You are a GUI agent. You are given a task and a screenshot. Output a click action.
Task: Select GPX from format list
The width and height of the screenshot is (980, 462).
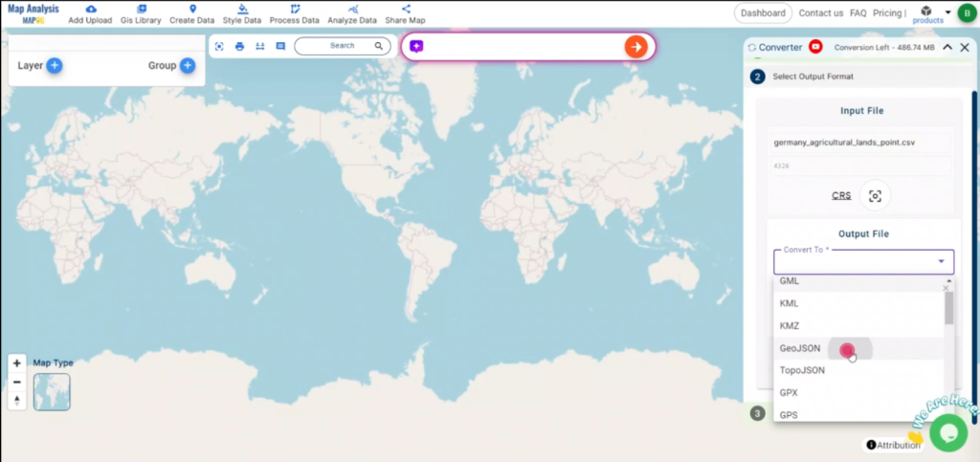[x=858, y=393]
